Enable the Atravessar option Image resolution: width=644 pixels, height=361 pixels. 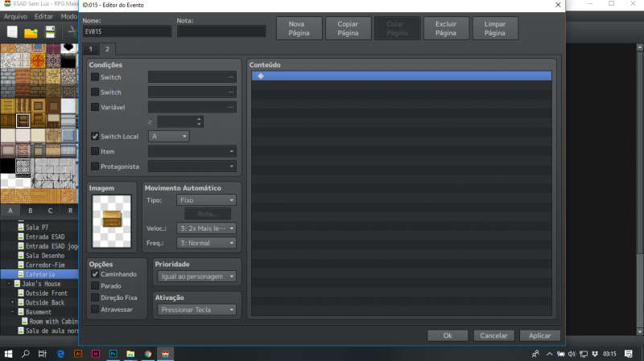tap(95, 310)
